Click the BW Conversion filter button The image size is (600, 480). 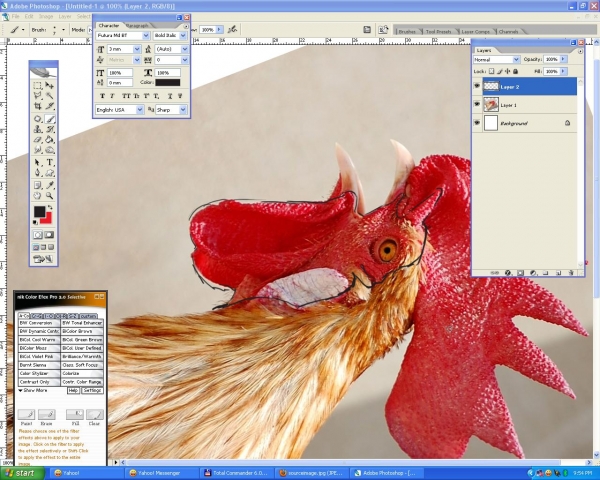[39, 323]
